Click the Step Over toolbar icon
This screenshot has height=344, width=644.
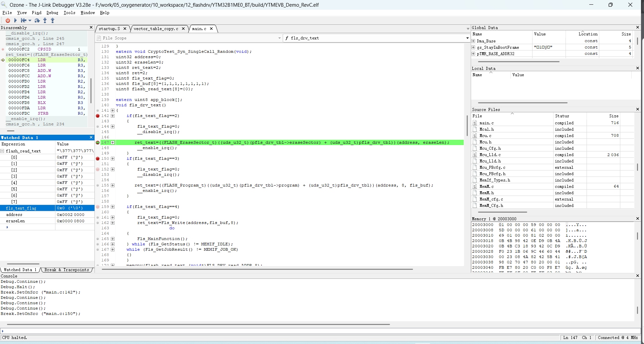click(x=37, y=20)
